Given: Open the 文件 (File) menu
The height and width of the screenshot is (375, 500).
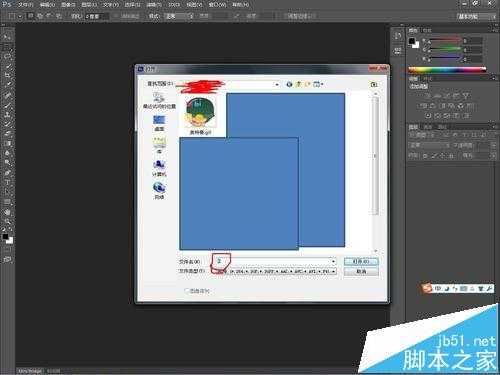Looking at the screenshot, I should pyautogui.click(x=25, y=5).
